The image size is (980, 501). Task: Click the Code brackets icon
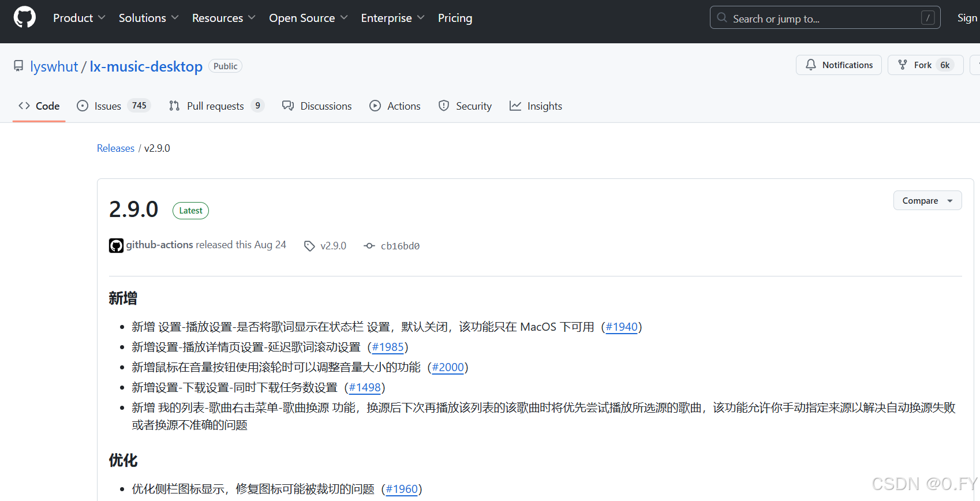click(24, 106)
